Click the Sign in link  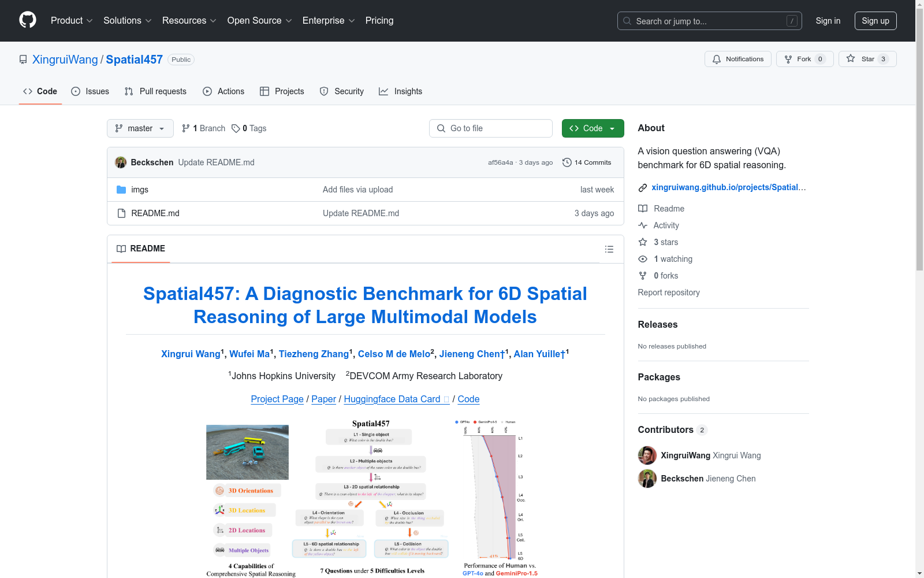(x=828, y=21)
